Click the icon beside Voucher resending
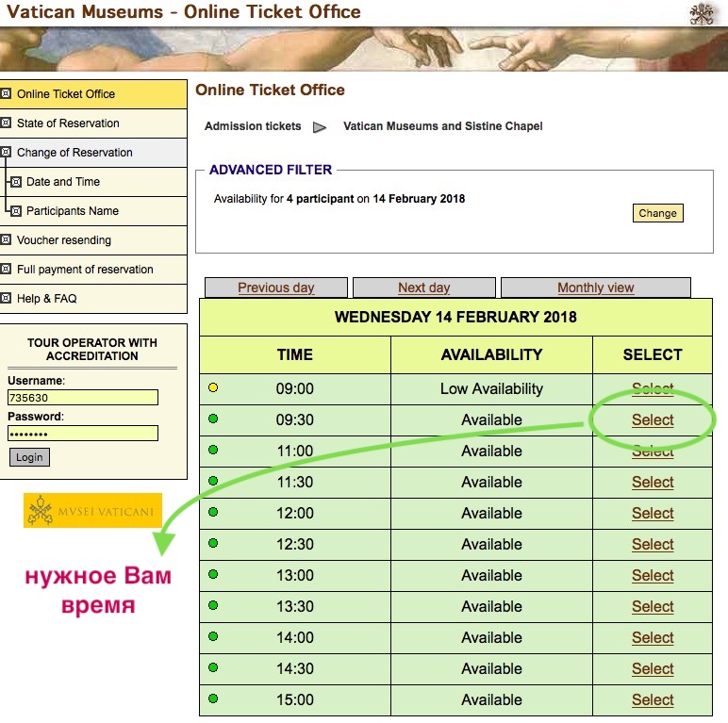Image resolution: width=728 pixels, height=723 pixels. [7, 239]
